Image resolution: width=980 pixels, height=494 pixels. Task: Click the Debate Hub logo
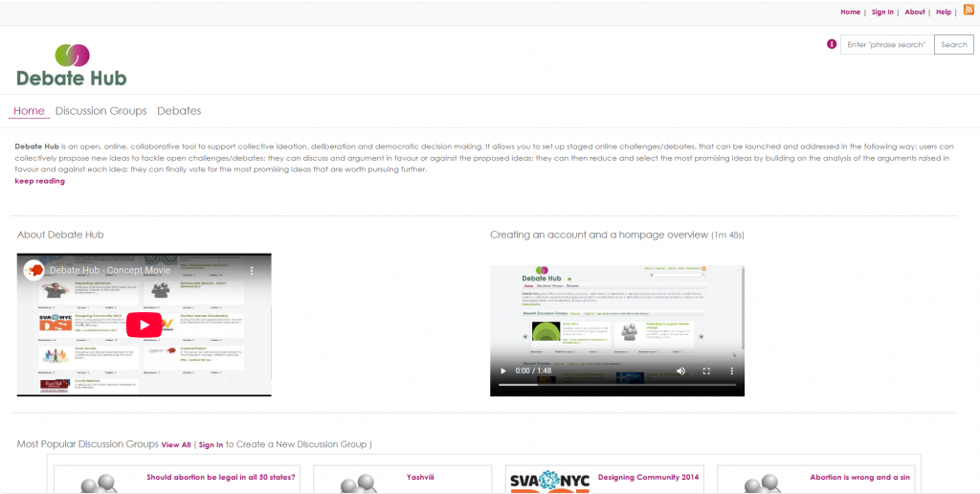[71, 64]
